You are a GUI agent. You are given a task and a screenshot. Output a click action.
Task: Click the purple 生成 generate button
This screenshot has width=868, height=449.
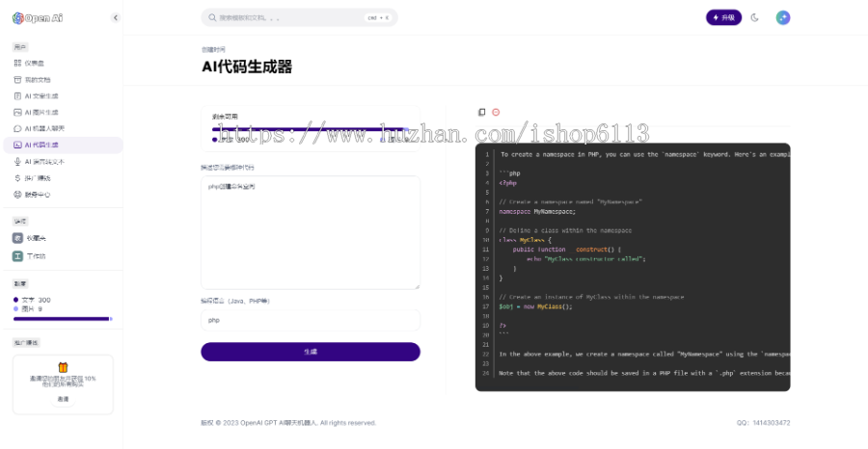[x=311, y=352]
